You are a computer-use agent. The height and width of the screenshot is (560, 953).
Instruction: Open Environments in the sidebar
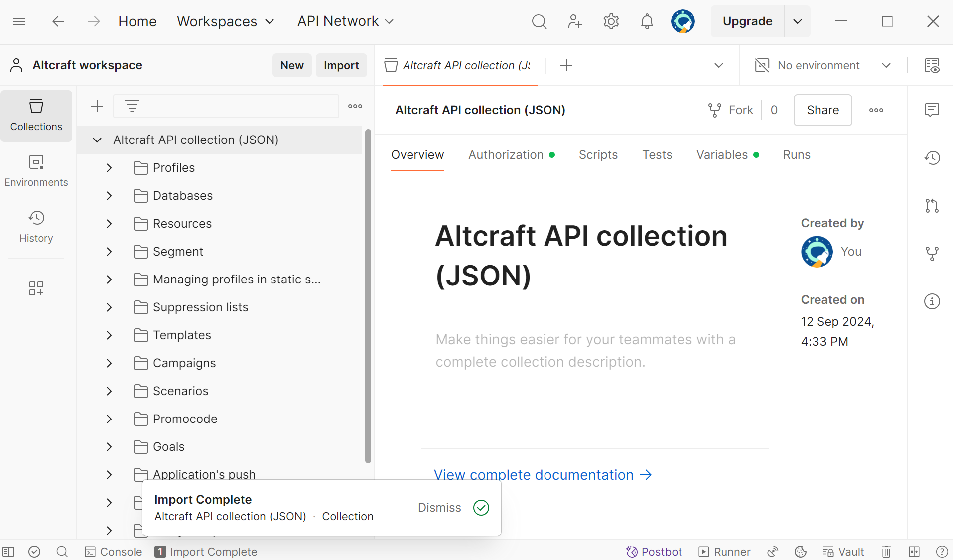36,171
